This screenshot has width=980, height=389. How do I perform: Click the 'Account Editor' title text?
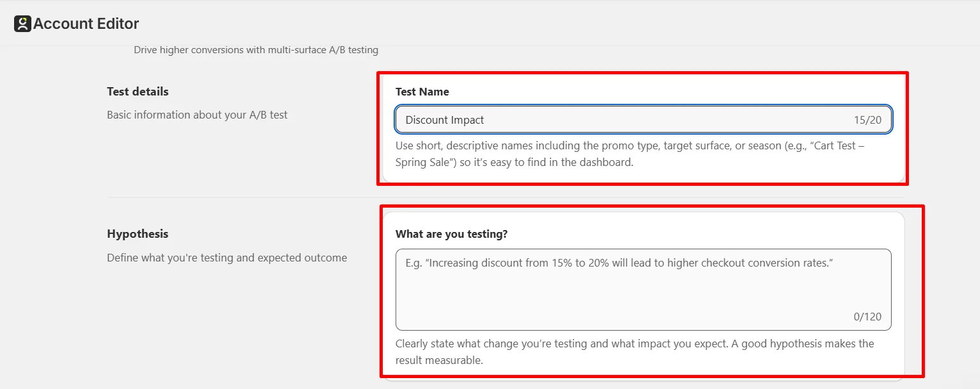(86, 24)
